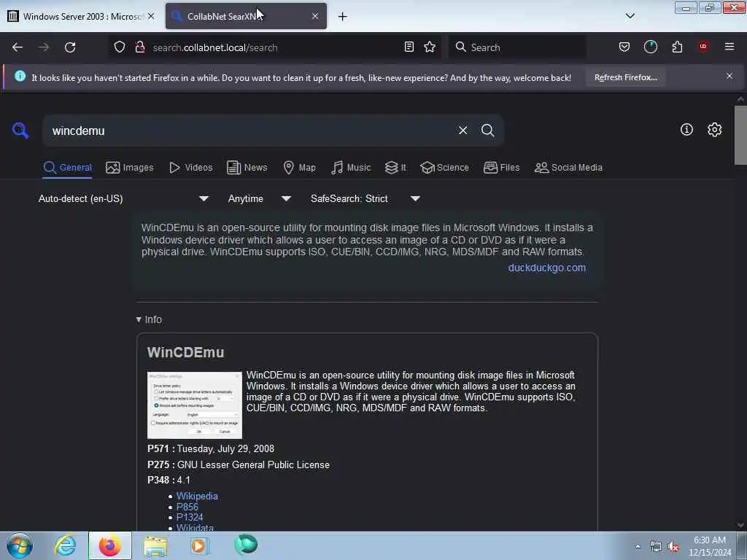
Task: Open the tracking protection shield icon
Action: [120, 47]
